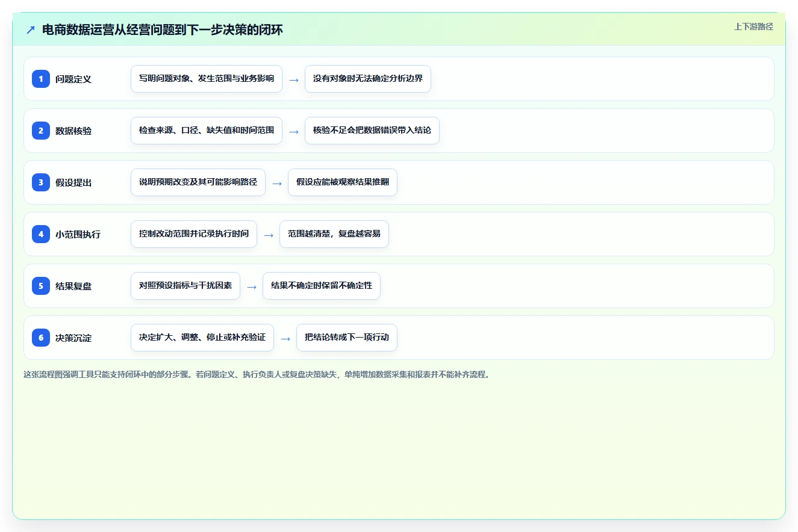
Task: Click the footnote starting 这张流程图强调工具
Action: coord(257,374)
